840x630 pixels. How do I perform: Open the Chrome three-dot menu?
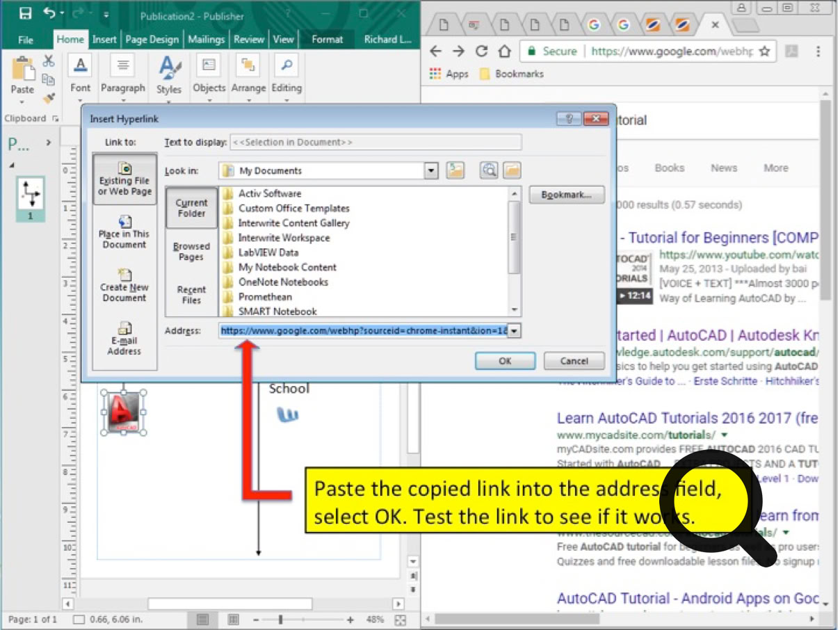(x=818, y=51)
